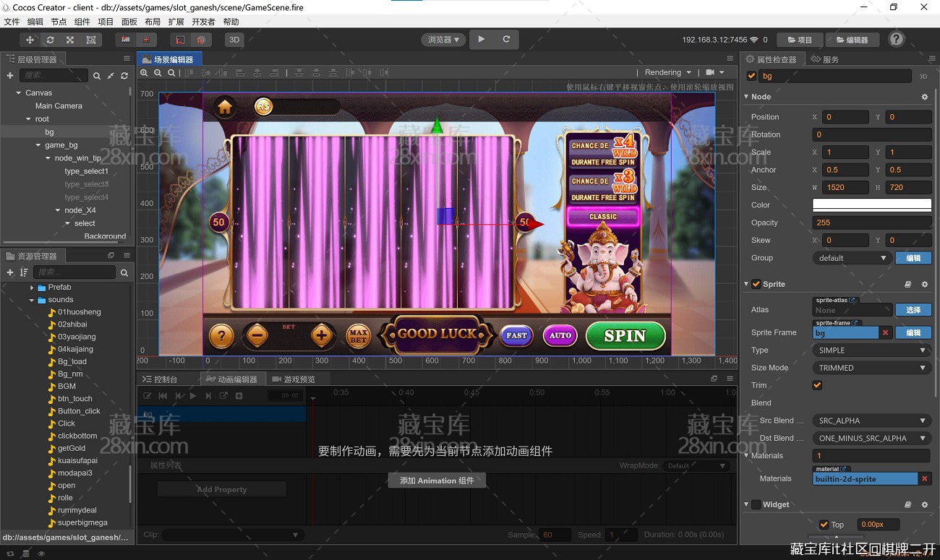Open help via question mark icon
Screen dimensions: 940x560
pos(896,39)
